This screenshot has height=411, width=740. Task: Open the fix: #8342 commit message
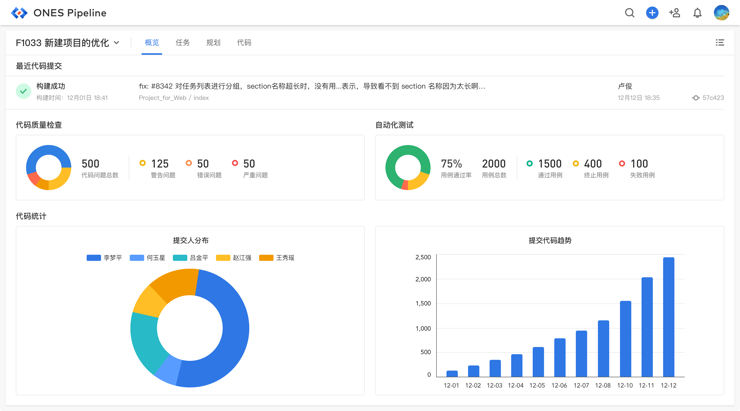312,86
